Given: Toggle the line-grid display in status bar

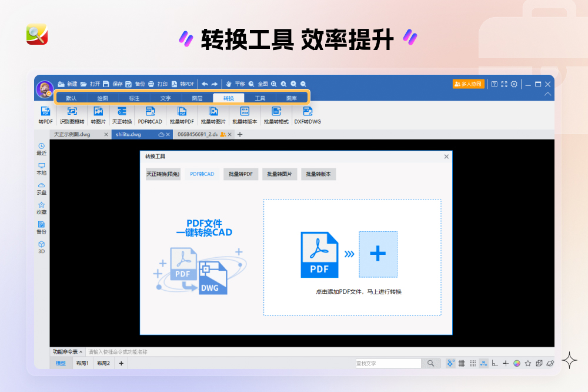Looking at the screenshot, I should [x=462, y=363].
